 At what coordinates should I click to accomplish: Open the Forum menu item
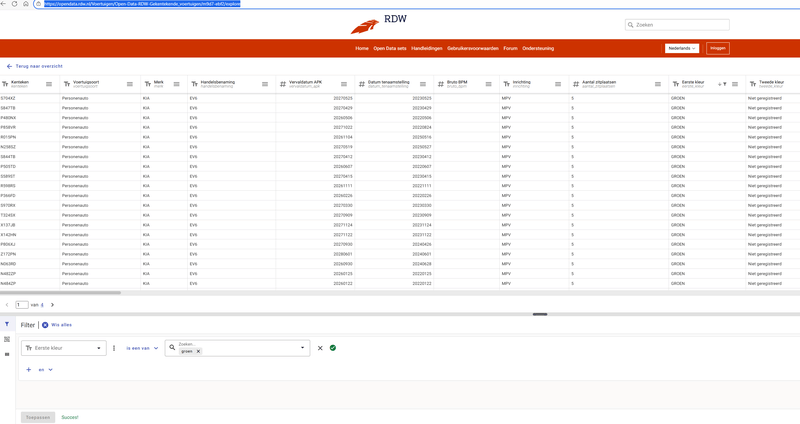point(510,48)
